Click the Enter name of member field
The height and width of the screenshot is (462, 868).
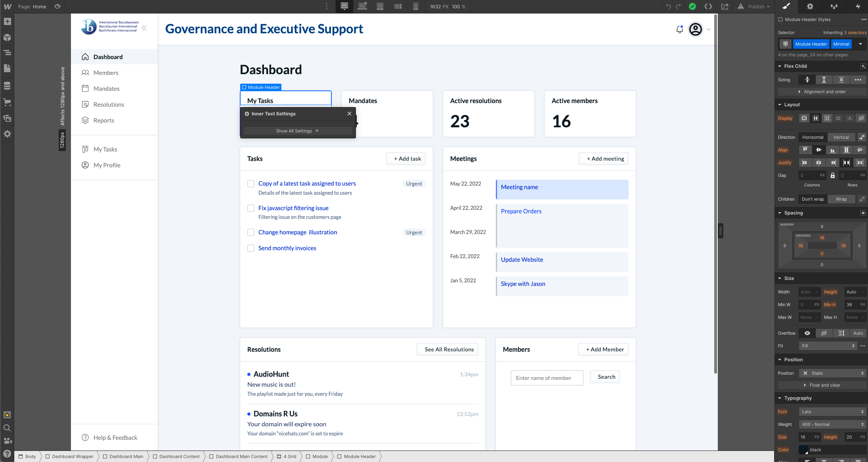point(547,378)
